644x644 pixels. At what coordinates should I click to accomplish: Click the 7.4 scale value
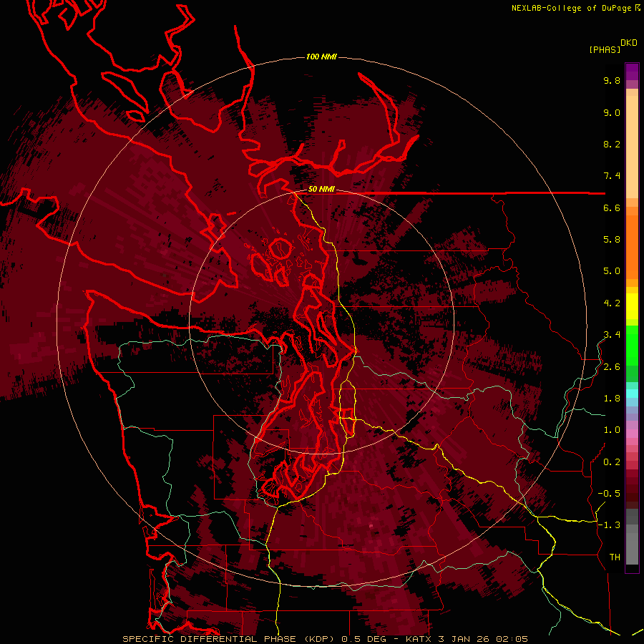tap(612, 176)
